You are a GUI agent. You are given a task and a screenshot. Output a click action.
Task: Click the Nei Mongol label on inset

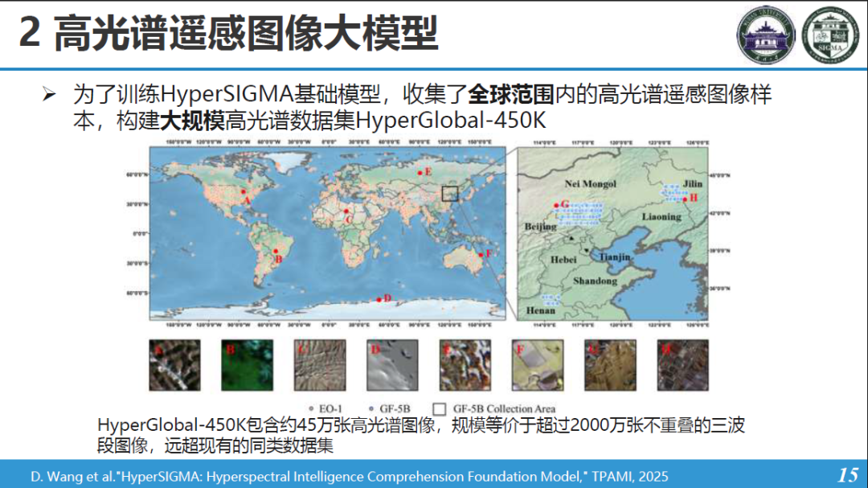tap(590, 184)
